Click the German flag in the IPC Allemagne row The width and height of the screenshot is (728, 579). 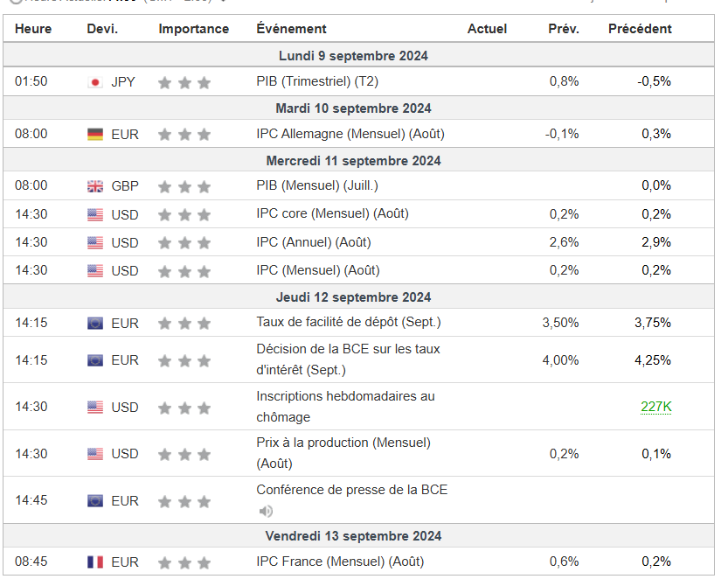pos(95,135)
